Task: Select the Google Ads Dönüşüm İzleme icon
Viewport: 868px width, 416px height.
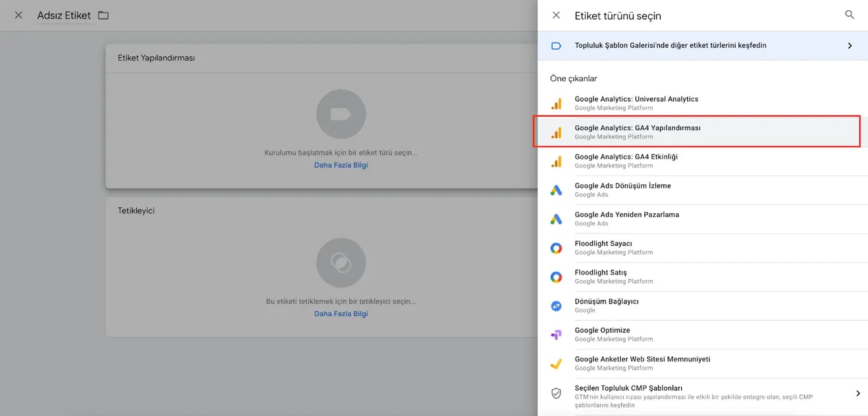Action: [557, 190]
